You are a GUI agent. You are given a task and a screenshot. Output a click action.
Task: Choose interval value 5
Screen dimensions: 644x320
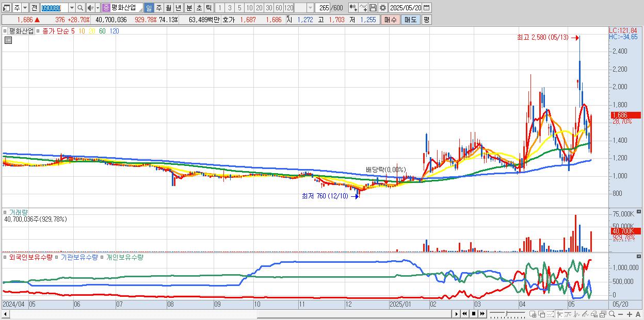[239, 8]
